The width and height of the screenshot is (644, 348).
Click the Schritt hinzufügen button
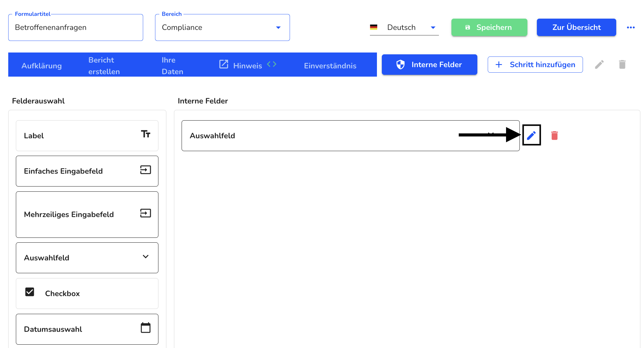tap(535, 64)
